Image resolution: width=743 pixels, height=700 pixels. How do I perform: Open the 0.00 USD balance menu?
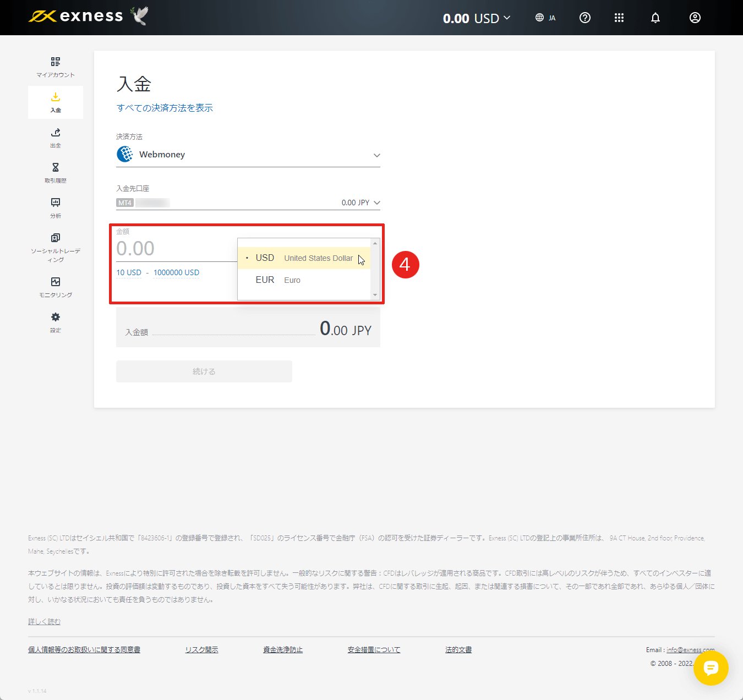(476, 18)
